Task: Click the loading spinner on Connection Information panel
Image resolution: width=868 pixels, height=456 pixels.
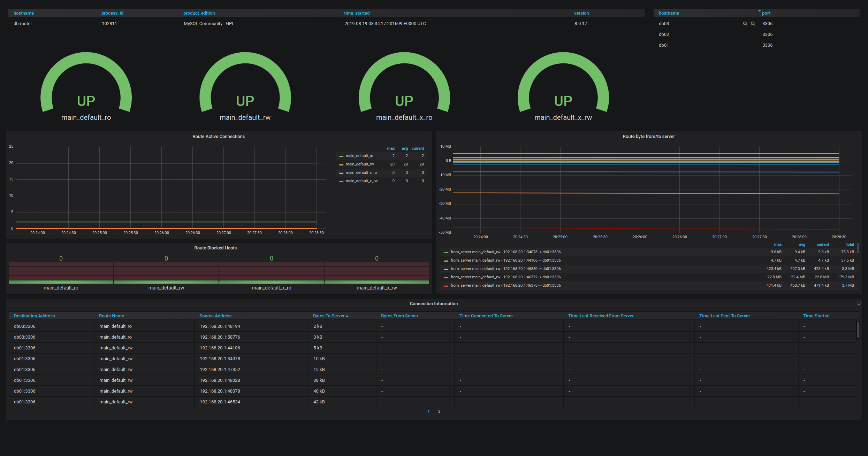Action: pos(859,303)
